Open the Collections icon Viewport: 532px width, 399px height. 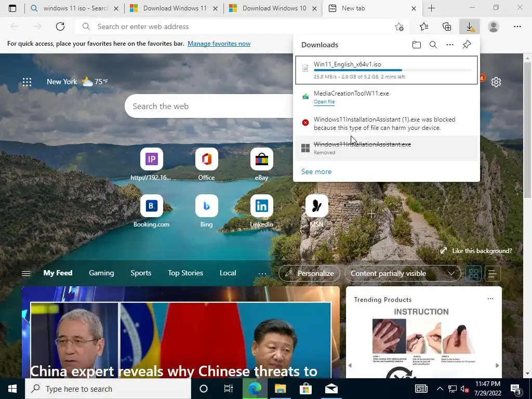[447, 26]
